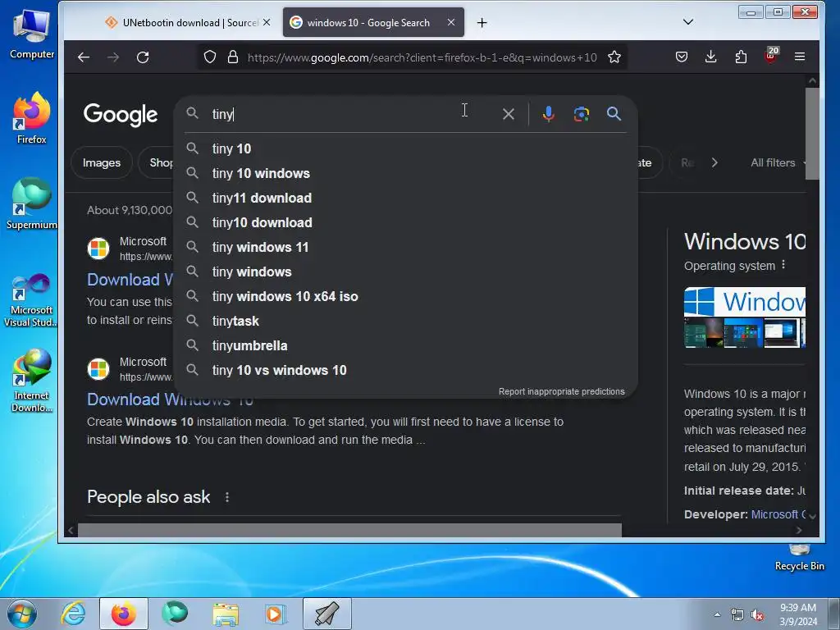Open the All filters dropdown
The image size is (840, 630).
point(778,162)
